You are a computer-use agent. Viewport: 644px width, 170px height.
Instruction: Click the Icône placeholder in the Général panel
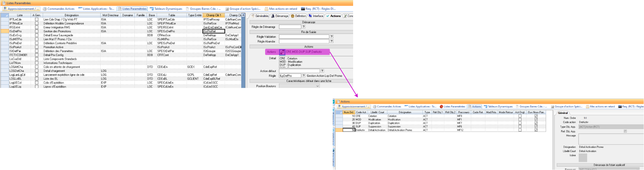(583, 158)
